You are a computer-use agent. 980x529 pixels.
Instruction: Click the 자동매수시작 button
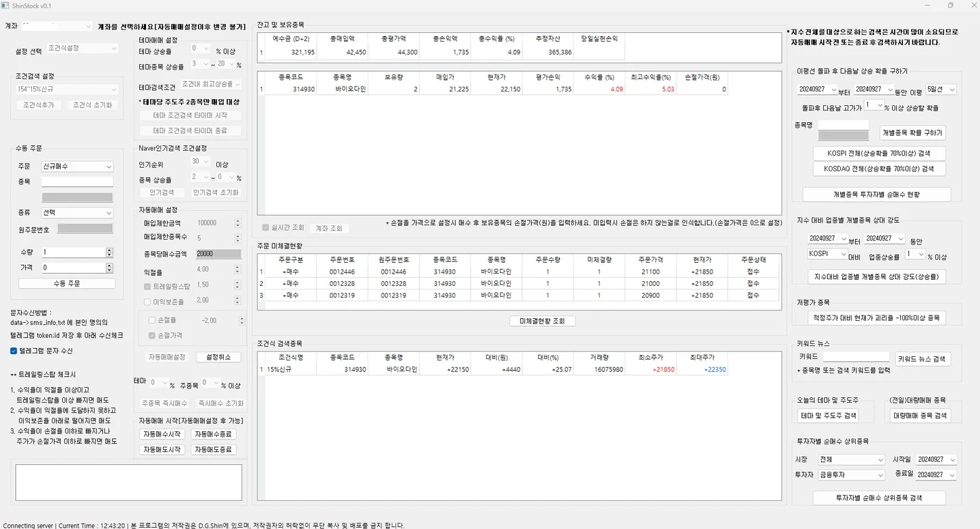[x=162, y=434]
